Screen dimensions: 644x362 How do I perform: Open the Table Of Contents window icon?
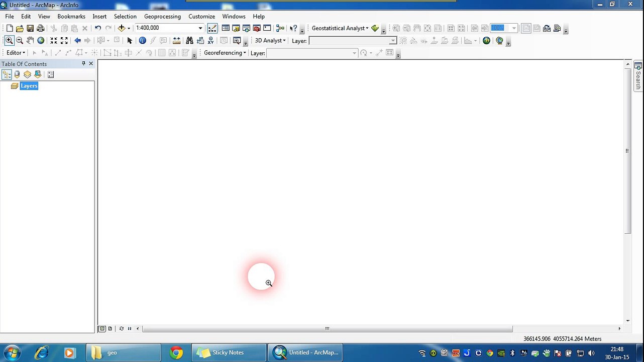(226, 28)
